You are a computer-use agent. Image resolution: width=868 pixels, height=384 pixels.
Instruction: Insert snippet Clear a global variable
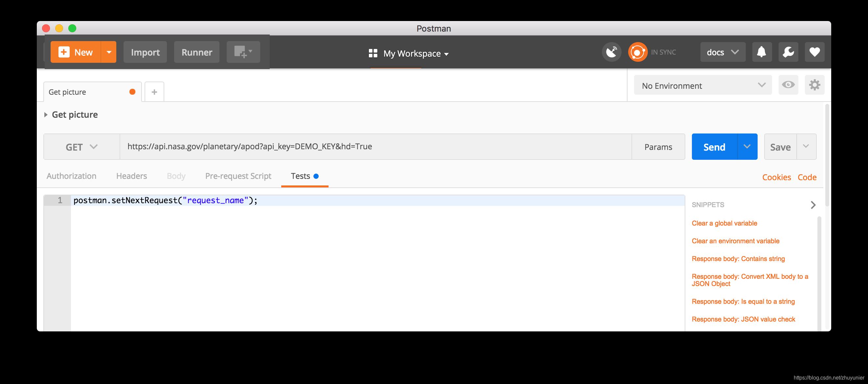(724, 223)
